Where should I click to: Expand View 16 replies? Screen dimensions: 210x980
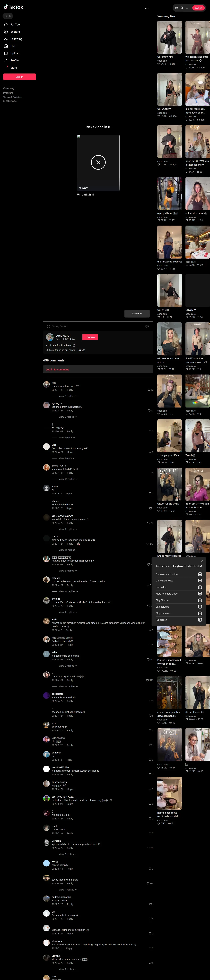click(x=68, y=687)
